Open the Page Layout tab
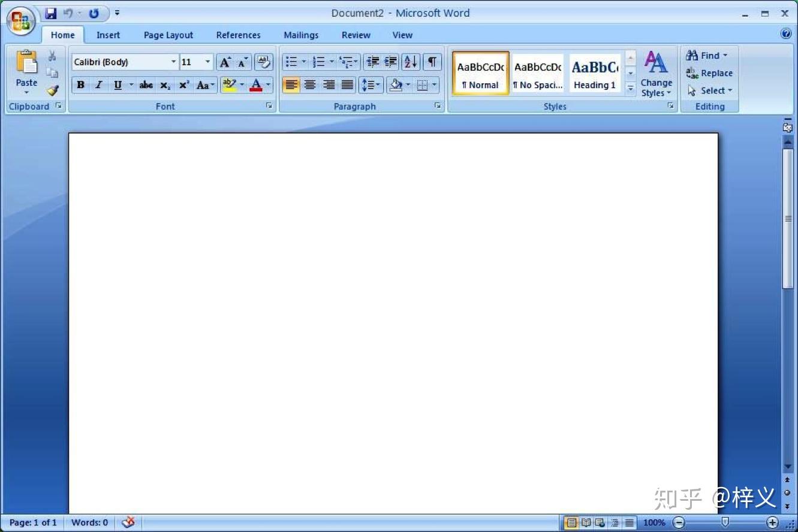This screenshot has height=532, width=798. pyautogui.click(x=168, y=35)
